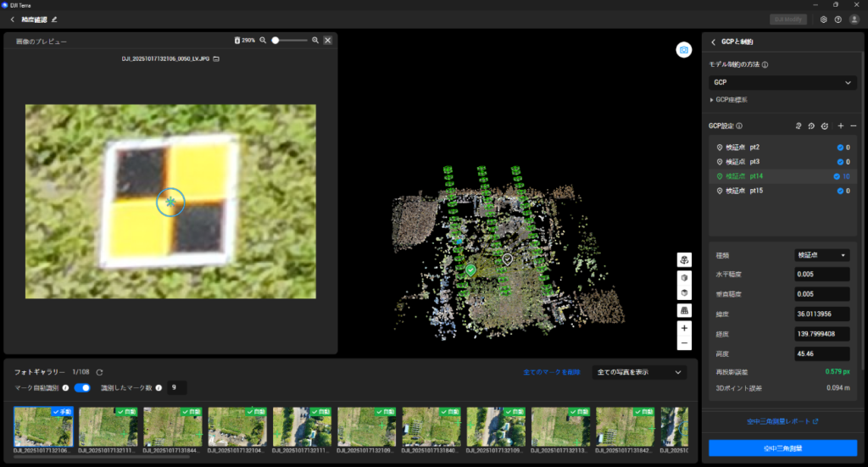Click the blue camera icon in the 3D view

coord(683,50)
